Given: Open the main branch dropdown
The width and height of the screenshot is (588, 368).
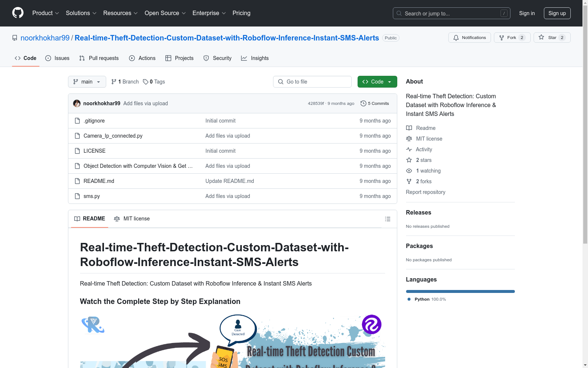Looking at the screenshot, I should click(87, 82).
